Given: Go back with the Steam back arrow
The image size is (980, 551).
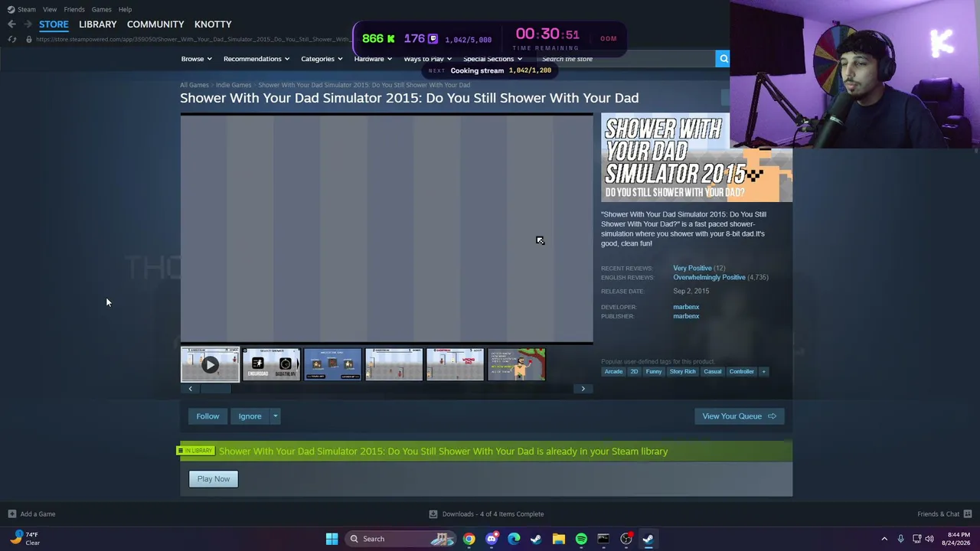Looking at the screenshot, I should (x=11, y=24).
